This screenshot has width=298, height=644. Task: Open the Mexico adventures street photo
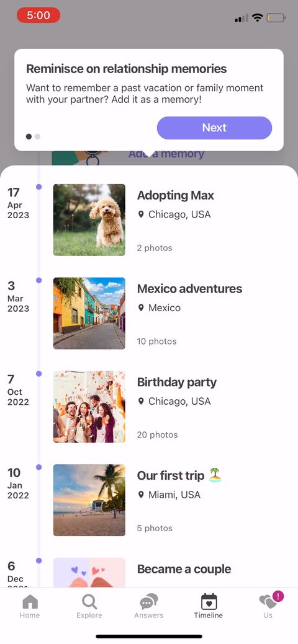pos(89,314)
